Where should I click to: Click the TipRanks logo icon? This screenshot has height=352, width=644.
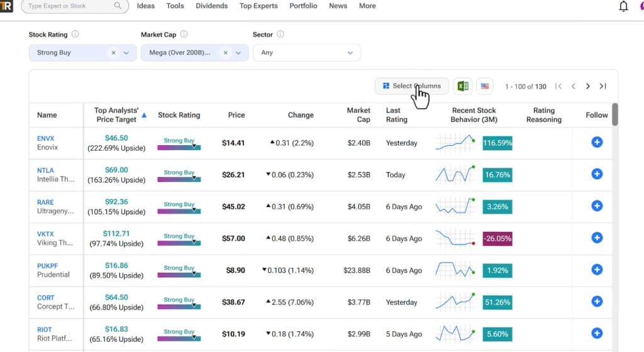pos(6,6)
